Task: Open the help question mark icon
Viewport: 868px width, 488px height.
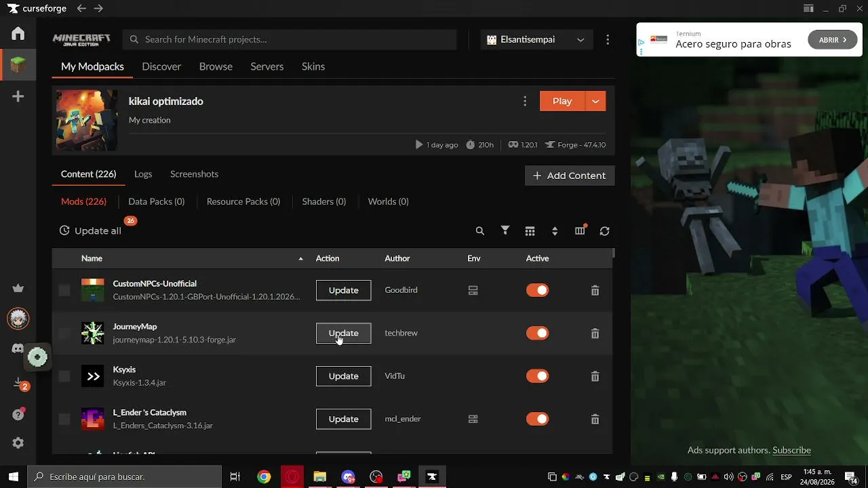Action: [18, 415]
